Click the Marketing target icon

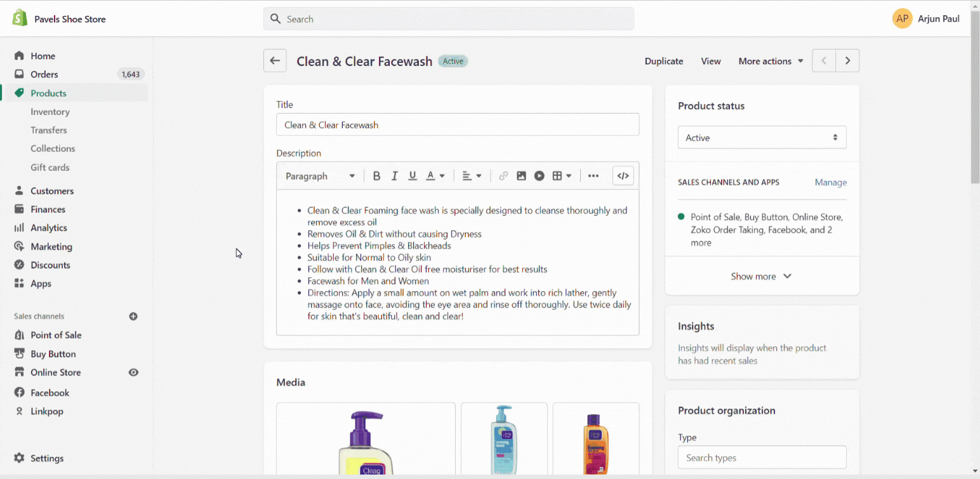tap(19, 246)
